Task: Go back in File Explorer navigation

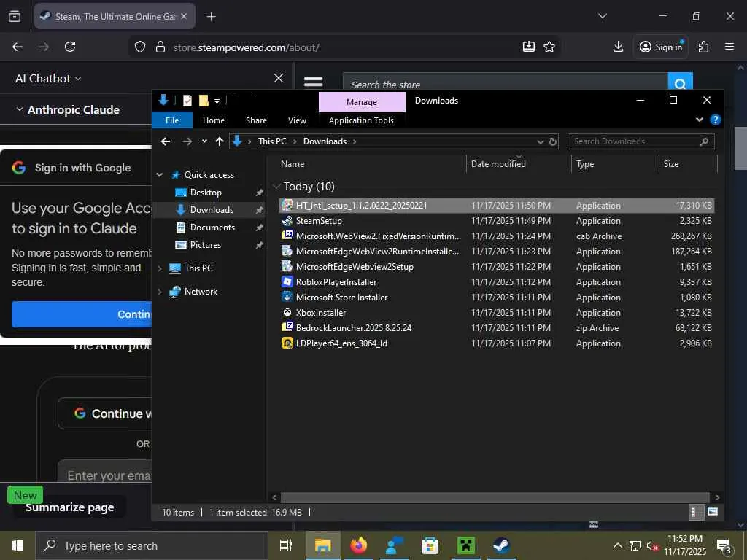Action: point(166,141)
